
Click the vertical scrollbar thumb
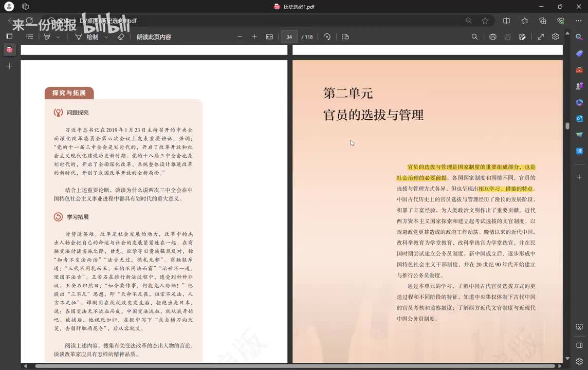[x=567, y=126]
